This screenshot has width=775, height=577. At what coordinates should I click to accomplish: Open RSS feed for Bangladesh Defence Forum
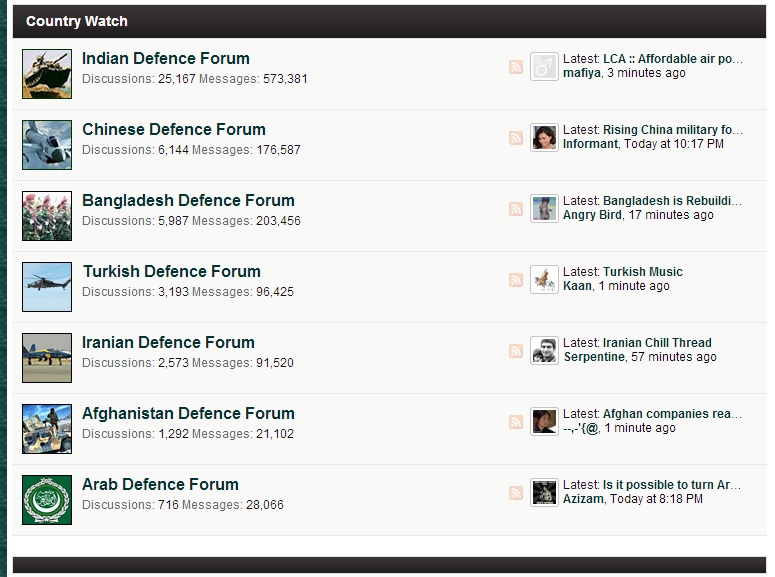(516, 209)
